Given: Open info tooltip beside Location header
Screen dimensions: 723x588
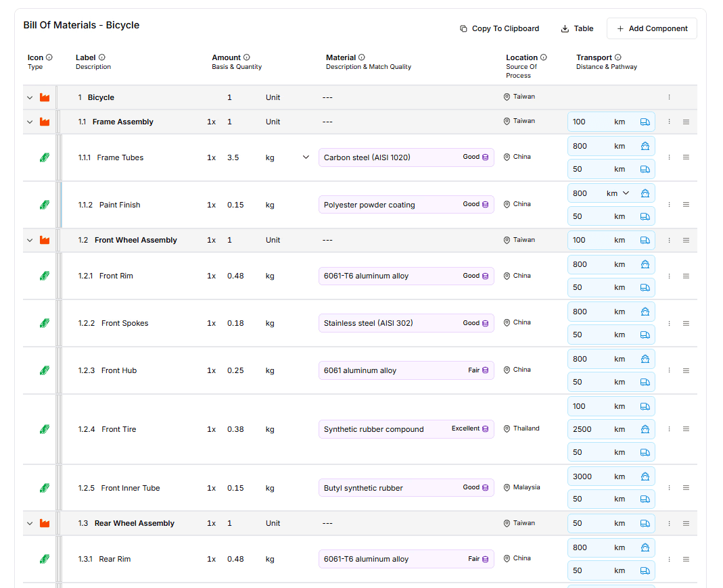Looking at the screenshot, I should coord(544,57).
